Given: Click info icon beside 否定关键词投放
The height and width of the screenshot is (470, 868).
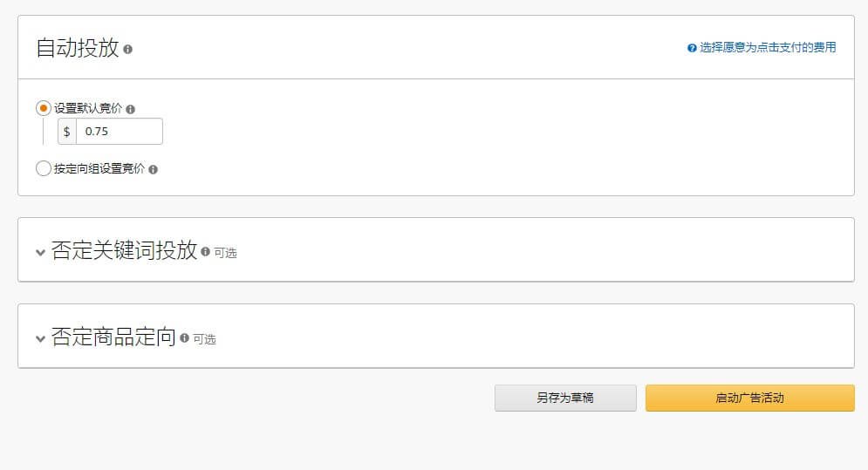Looking at the screenshot, I should [206, 251].
